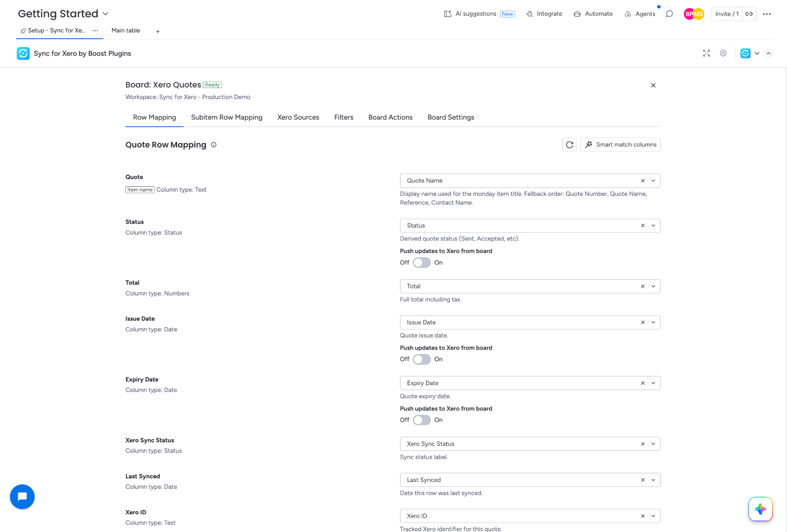Click the BP MS user avatars

[694, 14]
